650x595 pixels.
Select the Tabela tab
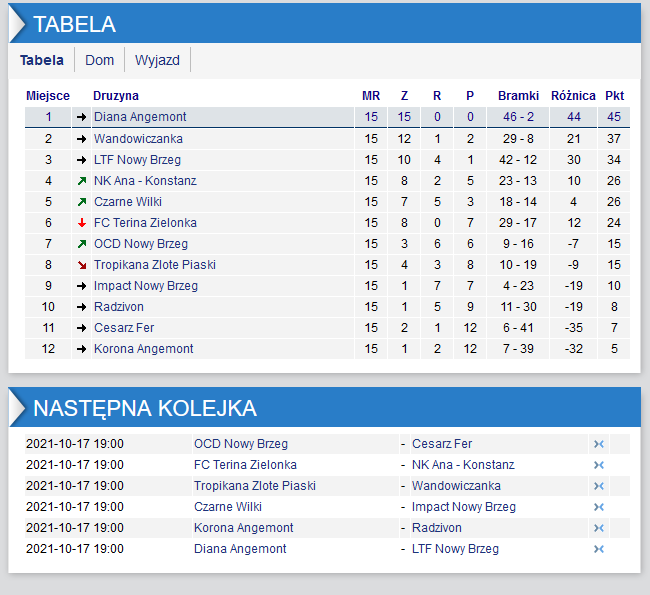(x=42, y=60)
